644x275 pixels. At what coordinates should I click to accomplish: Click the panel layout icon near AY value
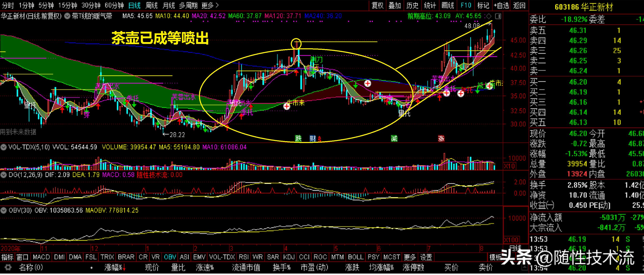pyautogui.click(x=498, y=16)
